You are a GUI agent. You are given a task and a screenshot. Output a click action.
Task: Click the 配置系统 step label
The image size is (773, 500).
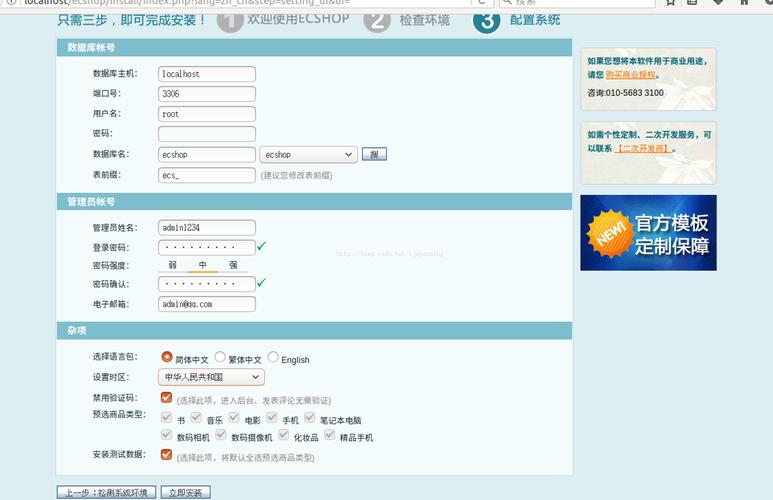coord(535,20)
